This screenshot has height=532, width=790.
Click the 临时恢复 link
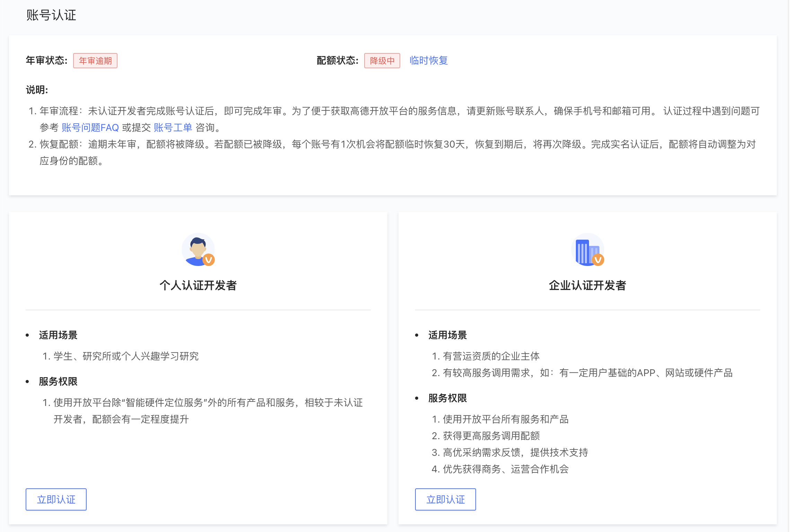(429, 61)
